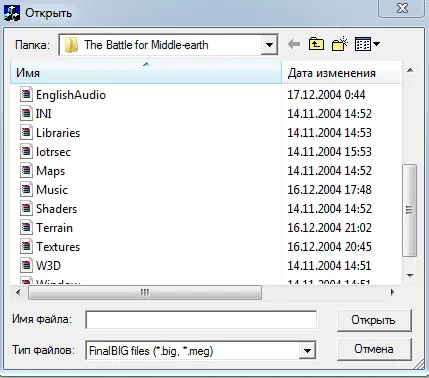Click date 16.12.2004 20:45
429x378 pixels.
click(x=330, y=247)
